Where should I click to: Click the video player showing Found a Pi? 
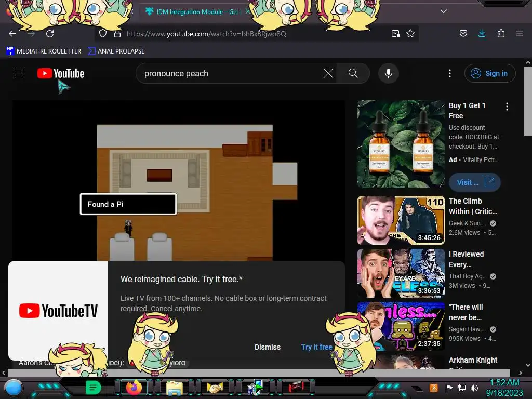(x=179, y=180)
